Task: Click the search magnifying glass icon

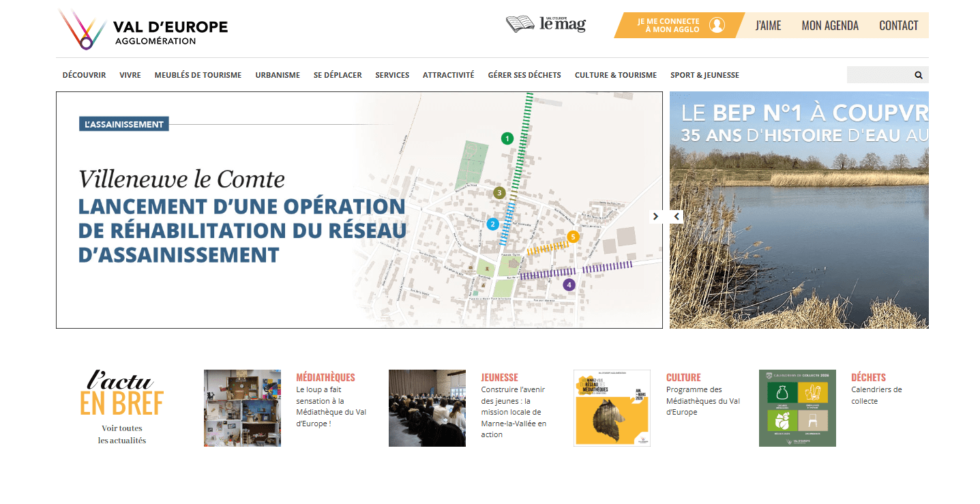Action: [918, 75]
